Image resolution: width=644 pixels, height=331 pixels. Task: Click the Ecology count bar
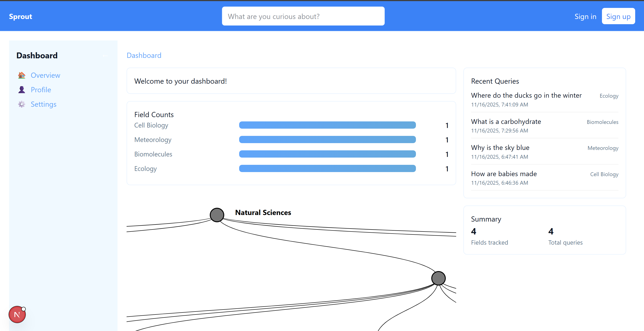tap(327, 168)
